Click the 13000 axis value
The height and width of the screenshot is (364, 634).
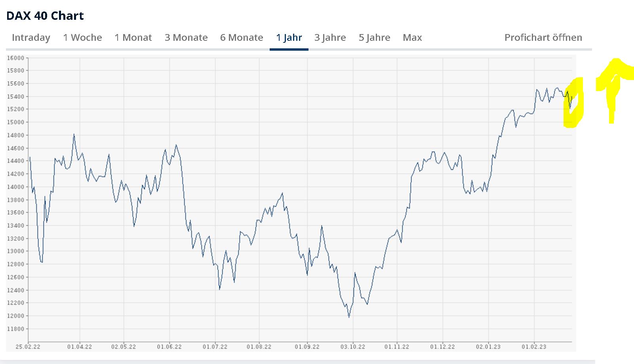pyautogui.click(x=16, y=251)
